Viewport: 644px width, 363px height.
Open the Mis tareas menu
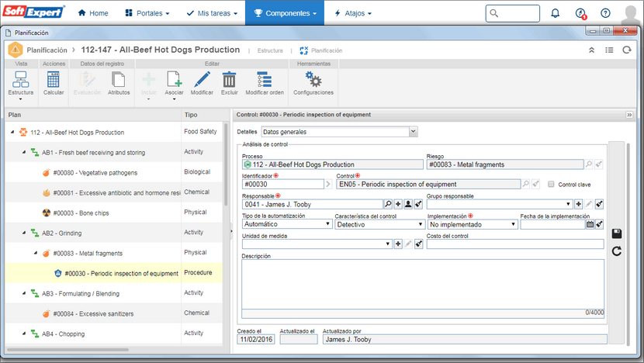pyautogui.click(x=212, y=13)
